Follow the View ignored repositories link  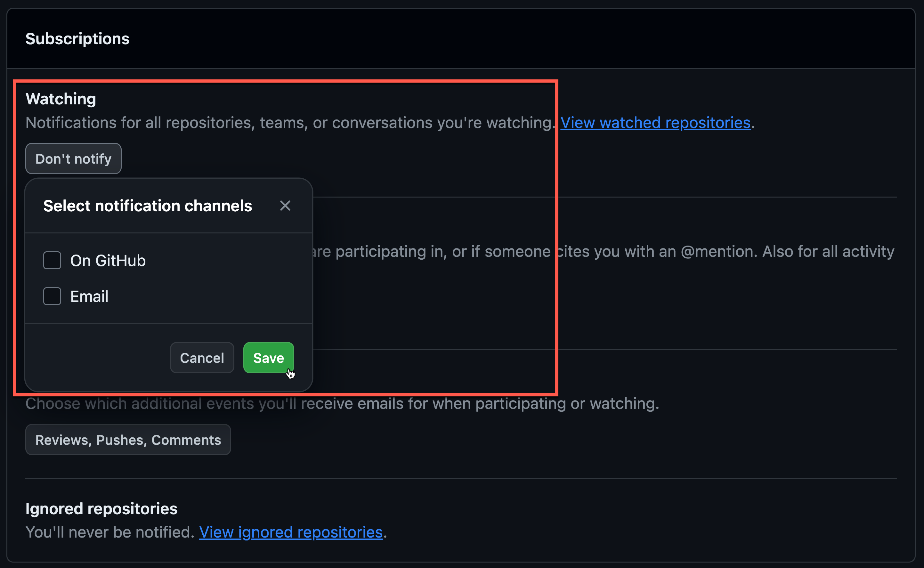point(291,532)
